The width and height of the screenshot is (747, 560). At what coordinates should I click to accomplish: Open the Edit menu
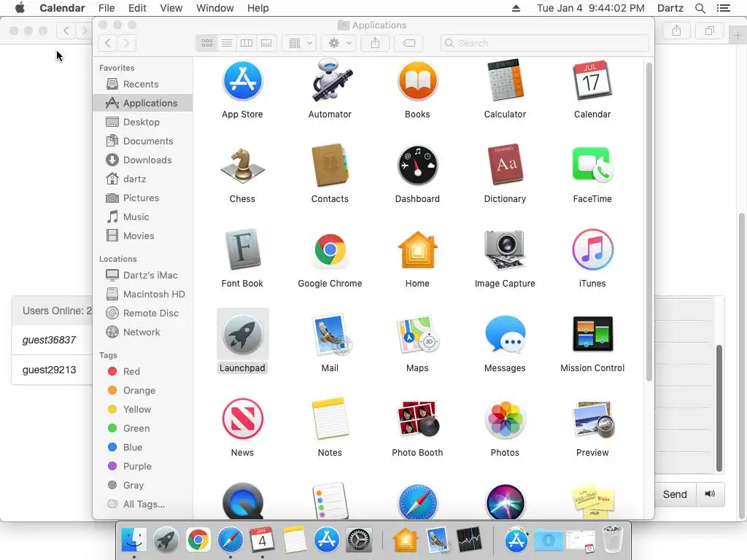pos(137,8)
